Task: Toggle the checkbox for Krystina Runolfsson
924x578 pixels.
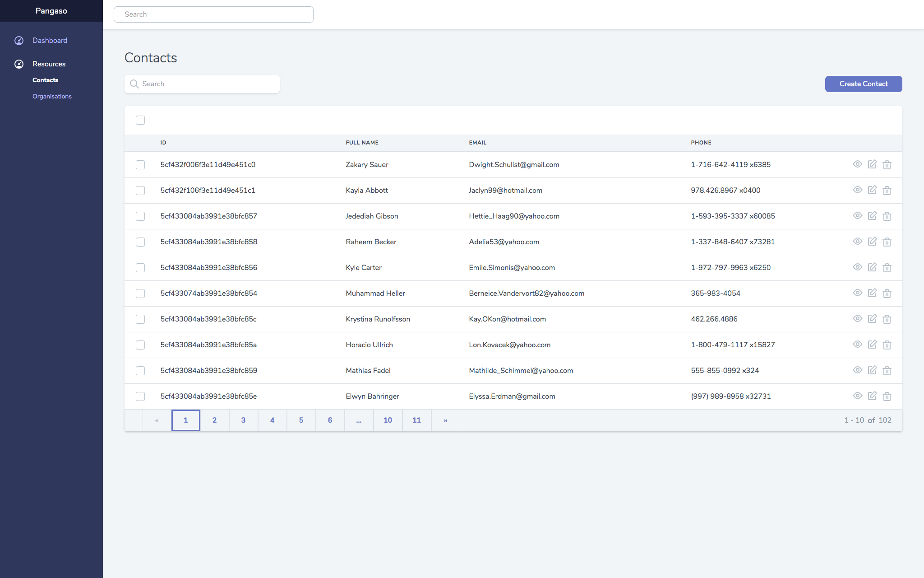Action: tap(140, 319)
